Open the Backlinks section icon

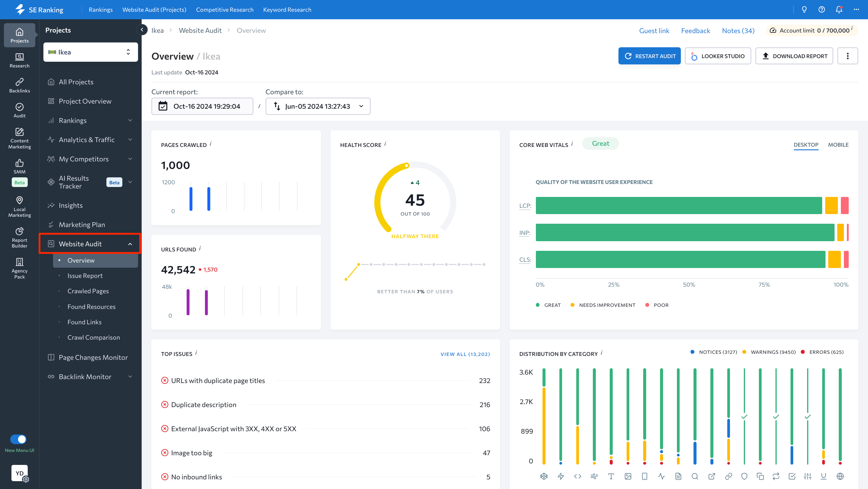point(20,85)
